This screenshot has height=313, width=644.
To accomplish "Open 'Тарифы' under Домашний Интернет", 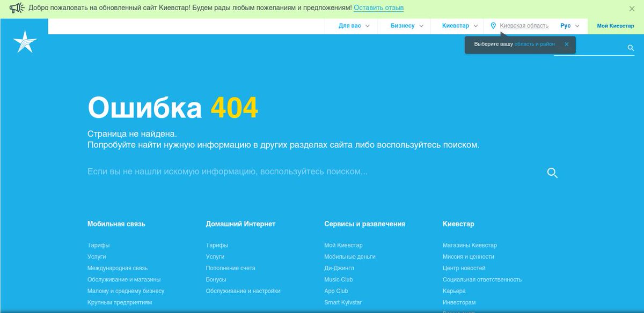I will click(217, 245).
